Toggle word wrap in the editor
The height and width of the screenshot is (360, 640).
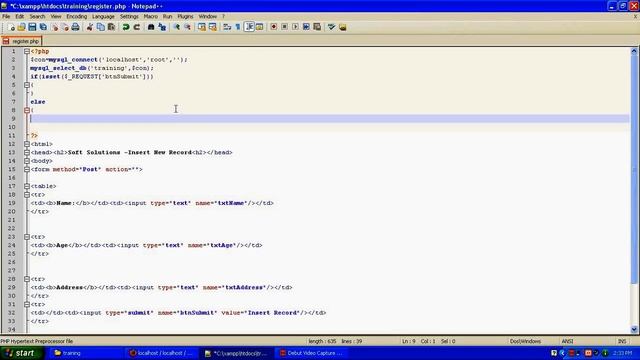pyautogui.click(x=227, y=27)
